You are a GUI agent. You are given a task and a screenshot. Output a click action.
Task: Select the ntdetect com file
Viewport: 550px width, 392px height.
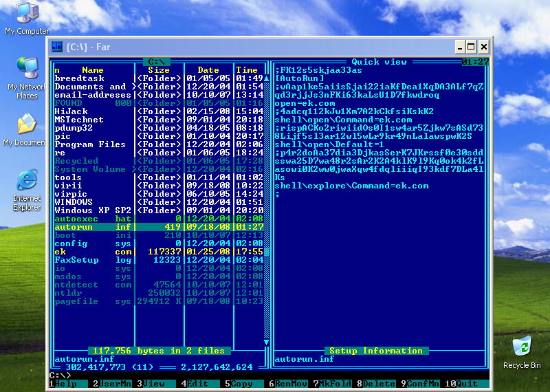(159, 285)
